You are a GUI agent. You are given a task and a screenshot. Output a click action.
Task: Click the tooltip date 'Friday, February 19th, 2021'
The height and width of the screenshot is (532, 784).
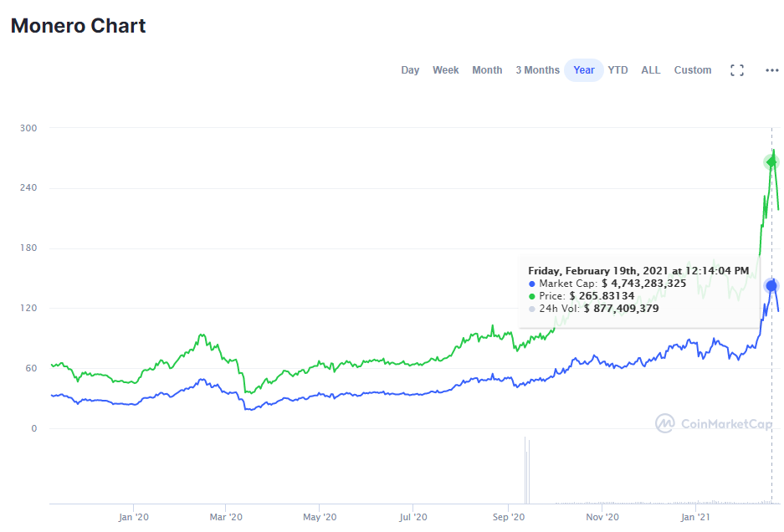(598, 271)
